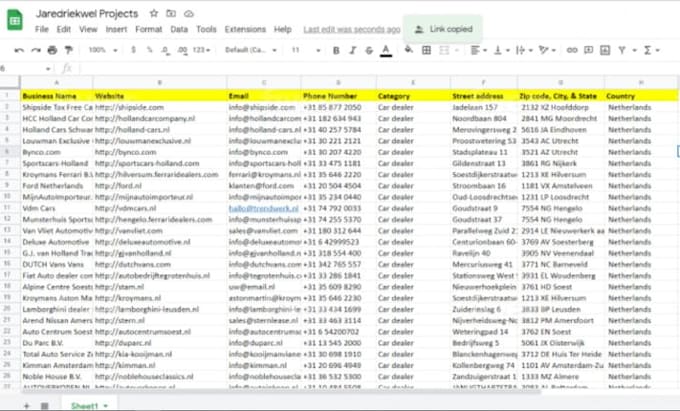Undo the last action
Image resolution: width=680 pixels, height=411 pixels.
19,50
